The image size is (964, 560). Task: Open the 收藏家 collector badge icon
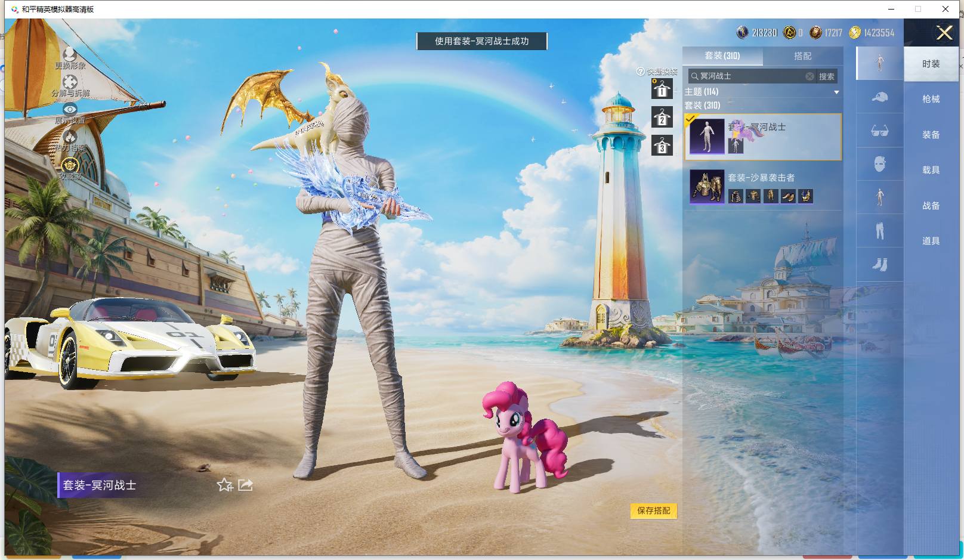point(70,165)
